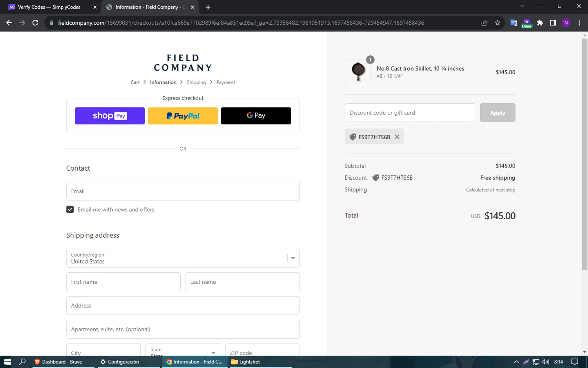This screenshot has width=588, height=368.
Task: Click the item quantity badge 1
Action: click(x=370, y=60)
